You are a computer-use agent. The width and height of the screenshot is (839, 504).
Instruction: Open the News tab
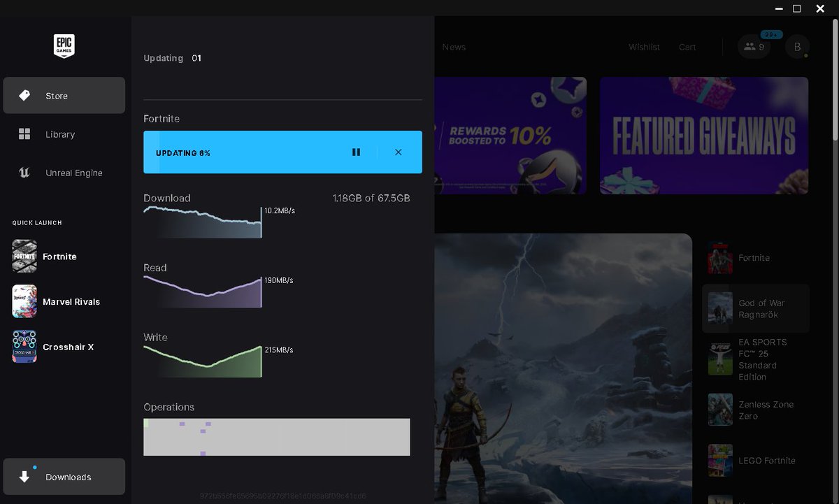454,47
